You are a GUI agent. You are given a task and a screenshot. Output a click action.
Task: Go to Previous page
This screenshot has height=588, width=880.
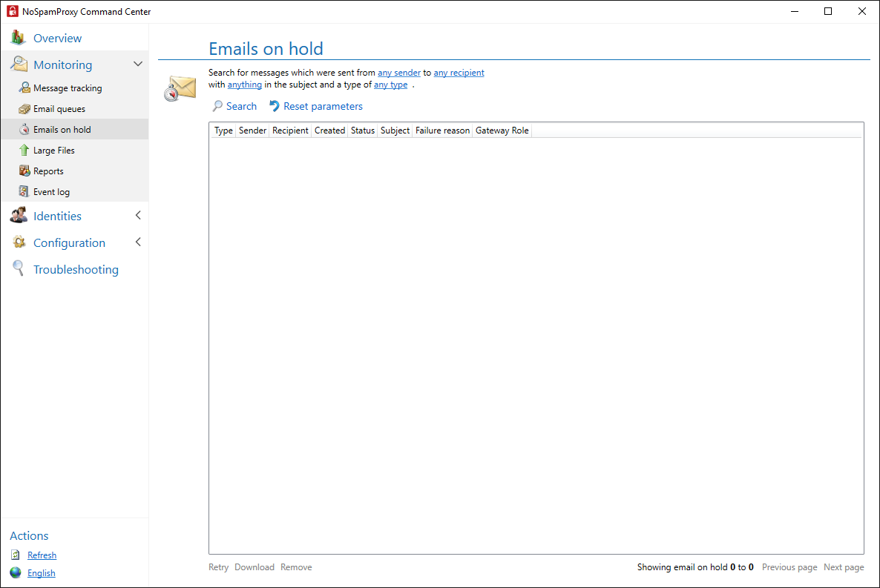click(x=789, y=567)
